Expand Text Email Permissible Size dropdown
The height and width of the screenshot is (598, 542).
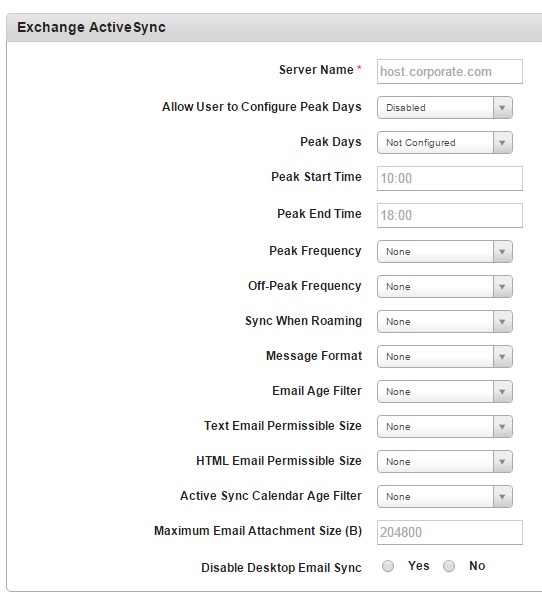tap(445, 426)
